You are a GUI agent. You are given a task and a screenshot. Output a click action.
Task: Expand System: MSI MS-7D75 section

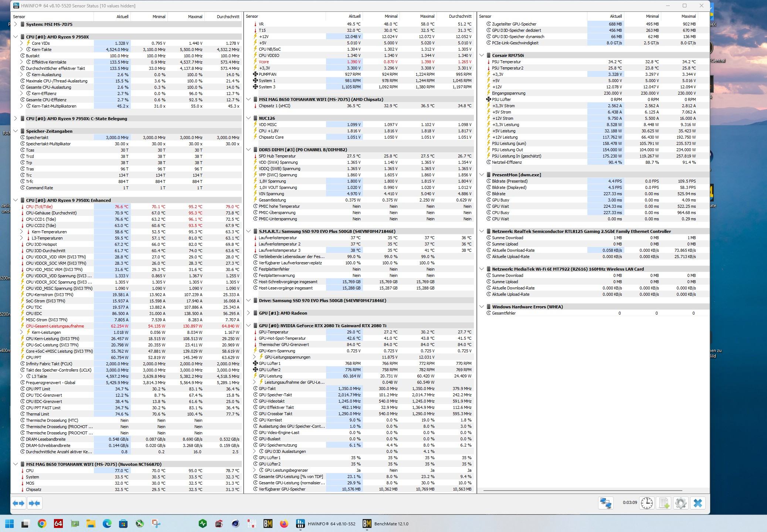pos(15,24)
